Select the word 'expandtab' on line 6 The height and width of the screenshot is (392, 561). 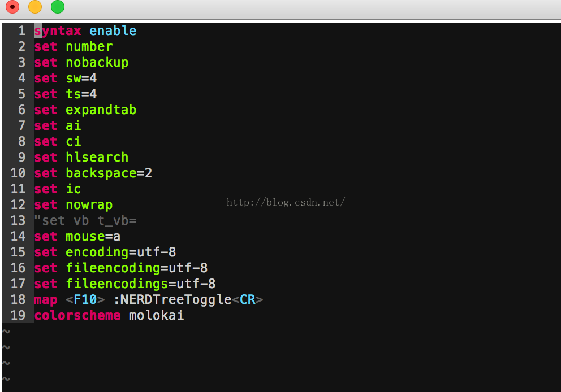(x=101, y=110)
